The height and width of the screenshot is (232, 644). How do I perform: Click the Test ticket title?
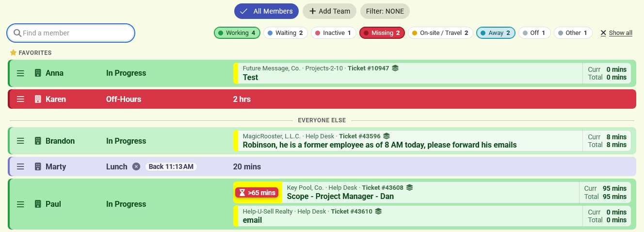250,77
